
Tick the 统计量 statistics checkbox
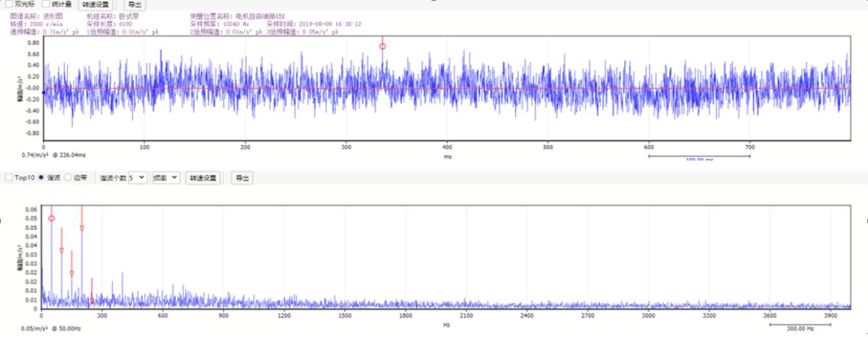pyautogui.click(x=46, y=4)
